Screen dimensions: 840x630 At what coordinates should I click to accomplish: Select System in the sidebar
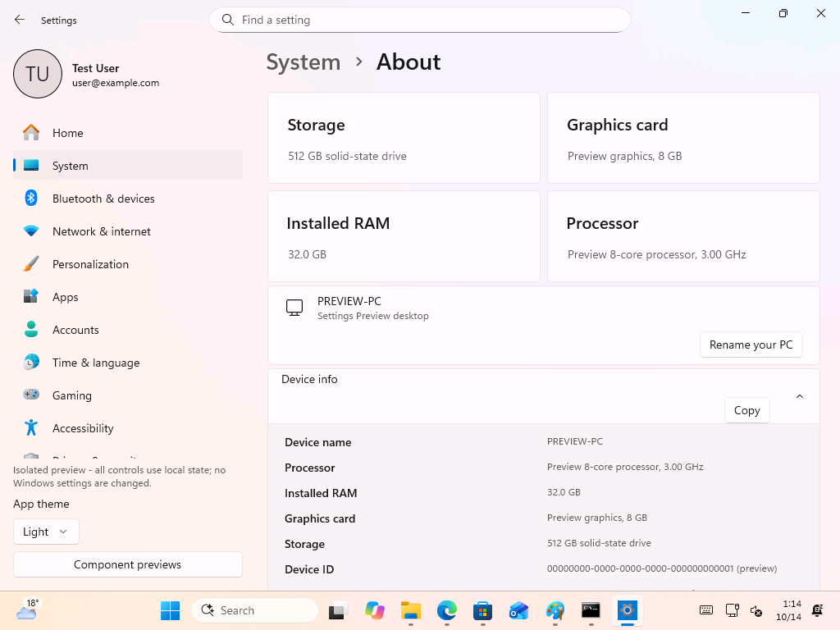point(127,166)
